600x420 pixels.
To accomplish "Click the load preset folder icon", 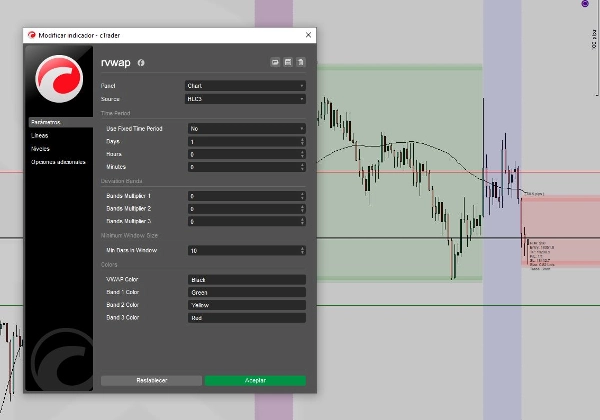I will click(274, 62).
